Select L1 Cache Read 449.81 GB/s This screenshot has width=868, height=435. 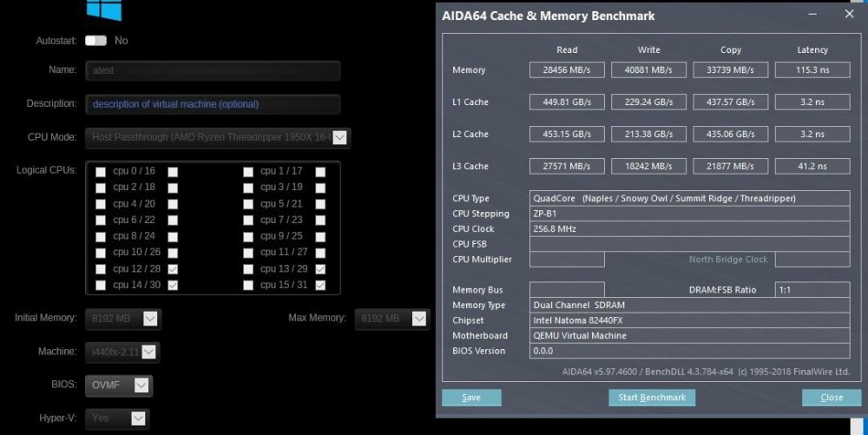[567, 102]
